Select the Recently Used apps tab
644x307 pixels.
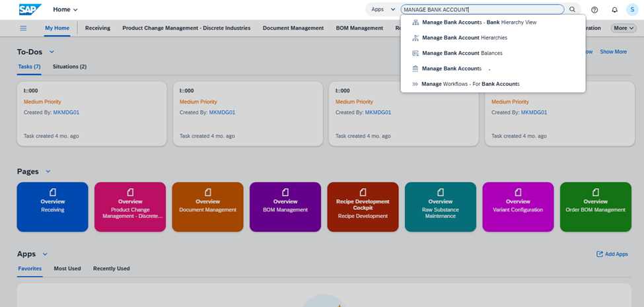(112, 269)
